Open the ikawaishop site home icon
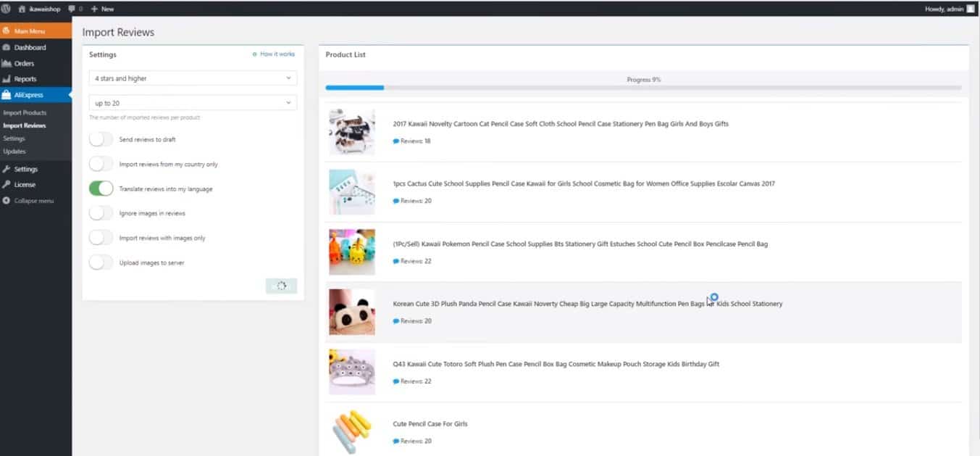This screenshot has height=456, width=980. [22, 9]
